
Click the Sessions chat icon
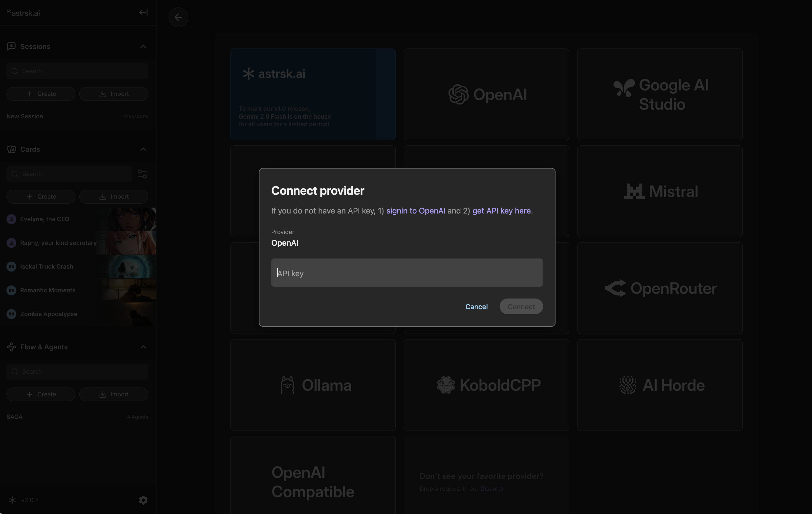(11, 46)
